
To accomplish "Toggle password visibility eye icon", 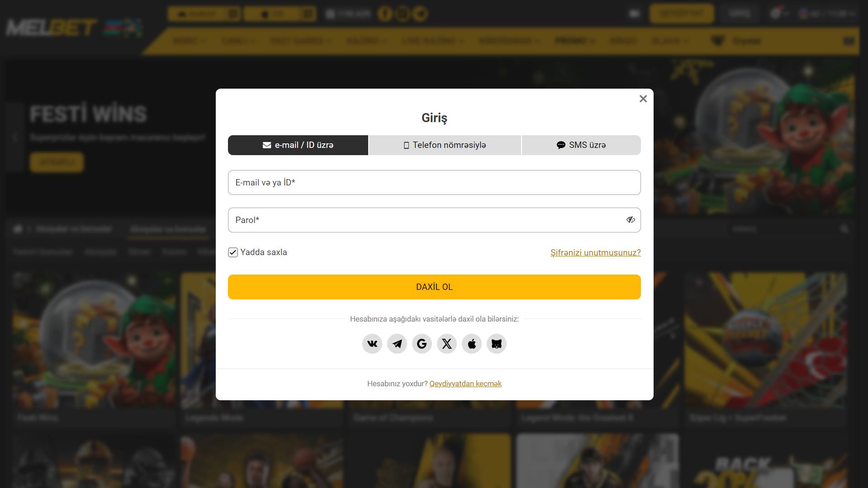I will (x=631, y=220).
